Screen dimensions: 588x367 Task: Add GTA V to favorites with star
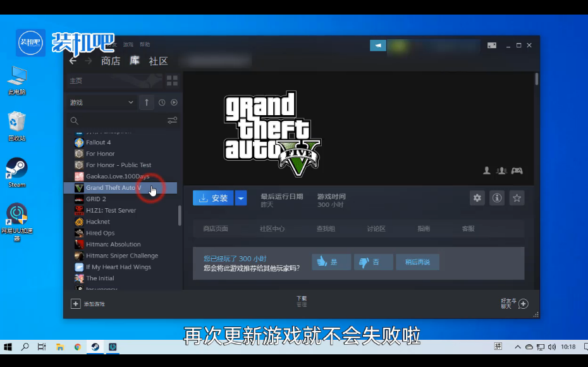[517, 198]
